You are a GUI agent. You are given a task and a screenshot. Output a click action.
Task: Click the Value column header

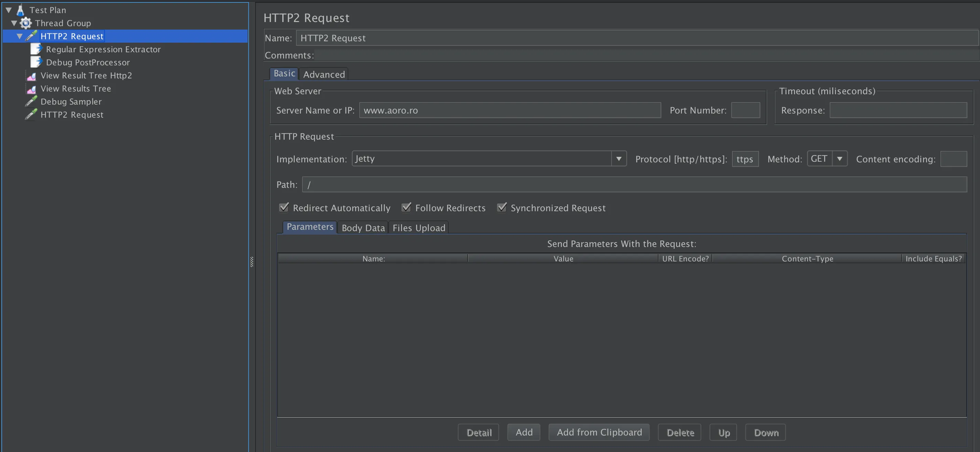[x=563, y=259]
